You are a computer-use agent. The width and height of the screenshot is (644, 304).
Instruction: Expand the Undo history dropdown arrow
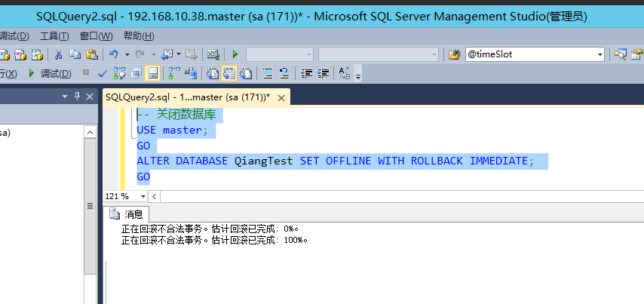click(127, 54)
